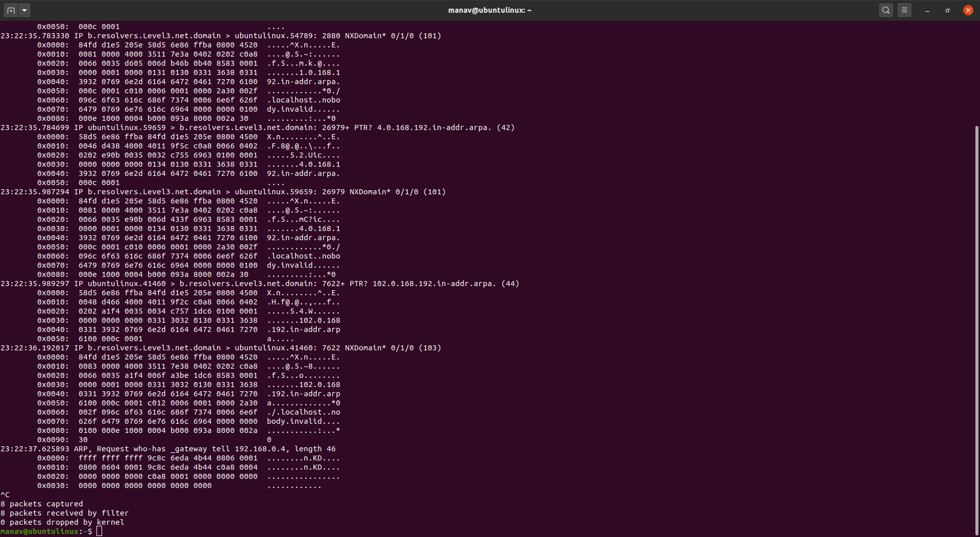980x537 pixels.
Task: Click the 23:22:36.192017 NXDomain (103) line
Action: (x=220, y=348)
